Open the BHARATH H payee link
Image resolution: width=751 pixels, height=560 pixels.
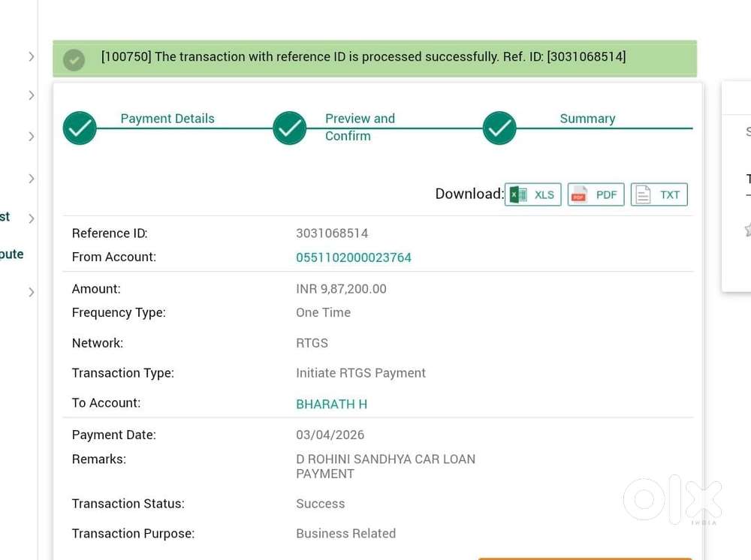(x=331, y=404)
